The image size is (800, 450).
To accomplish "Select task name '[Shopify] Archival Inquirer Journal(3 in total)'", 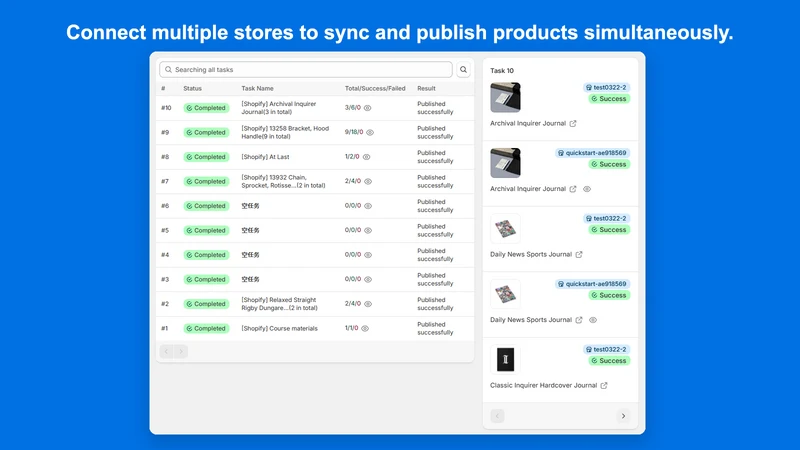I will coord(279,108).
